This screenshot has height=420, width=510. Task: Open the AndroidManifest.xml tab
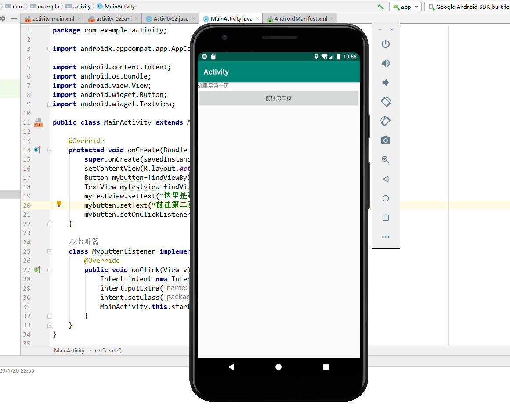point(300,19)
